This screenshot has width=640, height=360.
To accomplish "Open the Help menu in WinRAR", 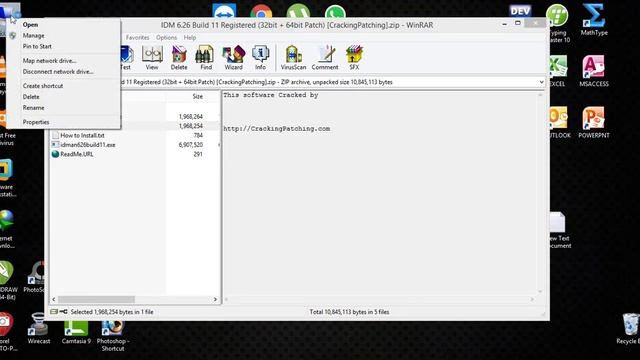I will (190, 38).
